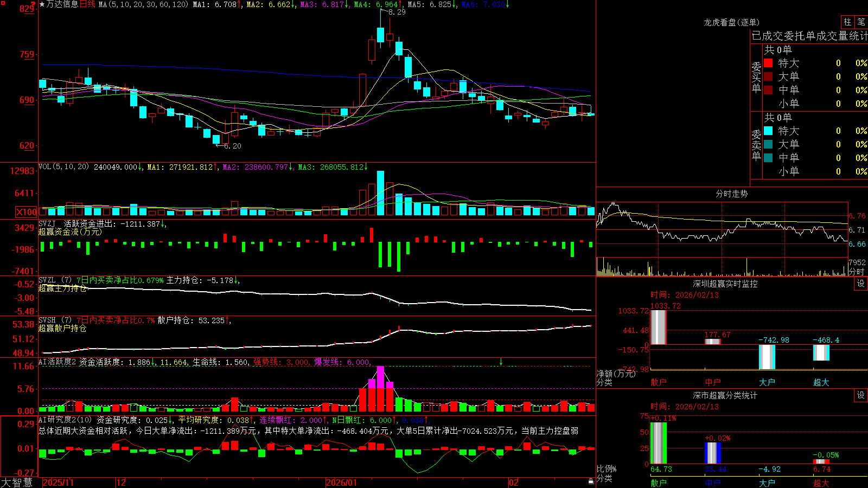Image resolution: width=868 pixels, height=488 pixels.
Task: Click the ×100 volume multiplier box
Action: tap(27, 212)
